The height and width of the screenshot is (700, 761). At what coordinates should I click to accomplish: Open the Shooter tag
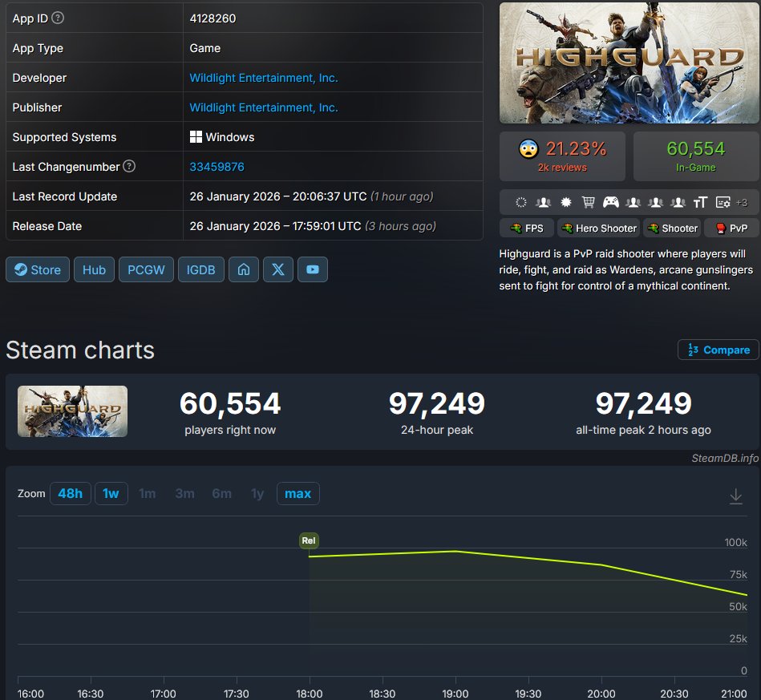click(672, 229)
